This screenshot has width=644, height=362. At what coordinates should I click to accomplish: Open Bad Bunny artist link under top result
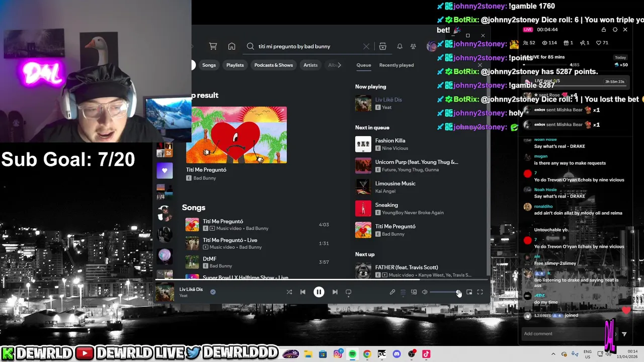coord(205,178)
